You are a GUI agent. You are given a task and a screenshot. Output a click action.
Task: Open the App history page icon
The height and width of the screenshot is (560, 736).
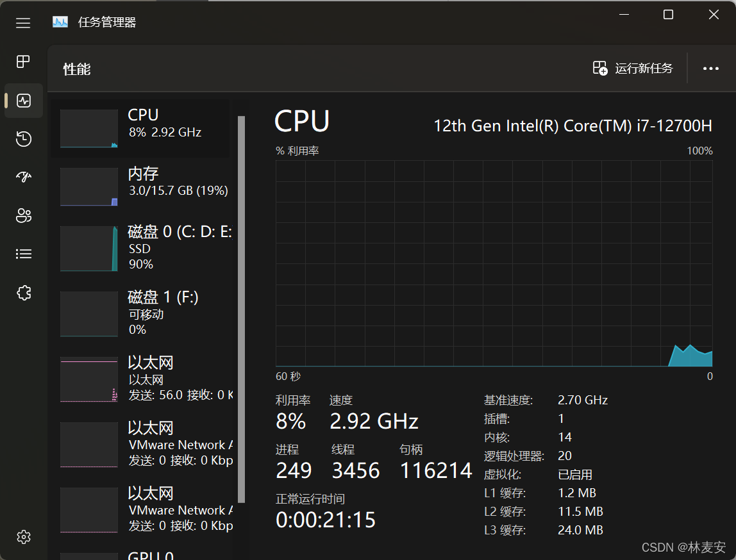pyautogui.click(x=24, y=139)
